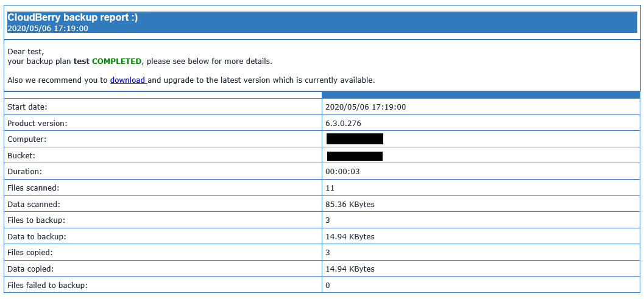Select the 'Files to backup:' label

36,220
